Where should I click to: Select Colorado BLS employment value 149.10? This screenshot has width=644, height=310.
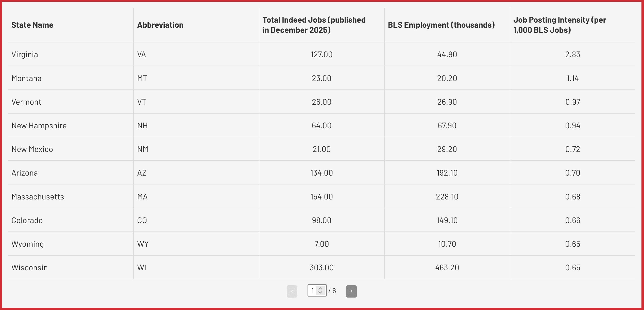click(447, 220)
